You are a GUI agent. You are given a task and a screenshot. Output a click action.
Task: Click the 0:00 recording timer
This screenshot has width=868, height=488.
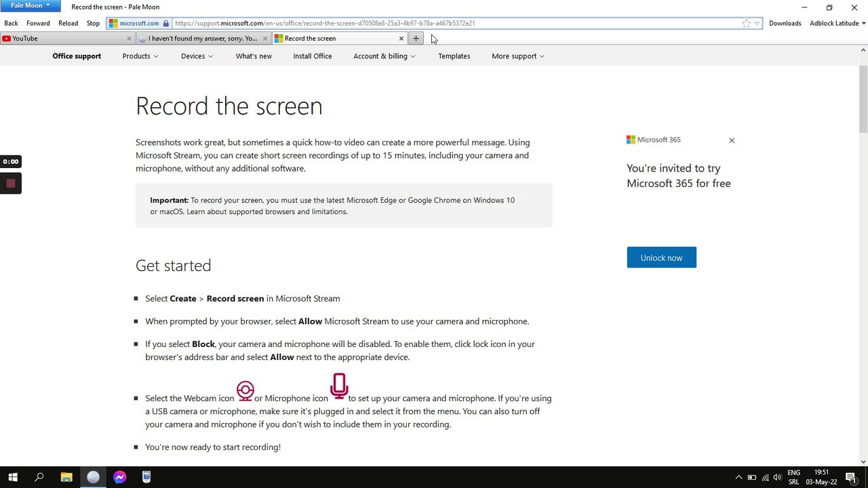tap(11, 161)
